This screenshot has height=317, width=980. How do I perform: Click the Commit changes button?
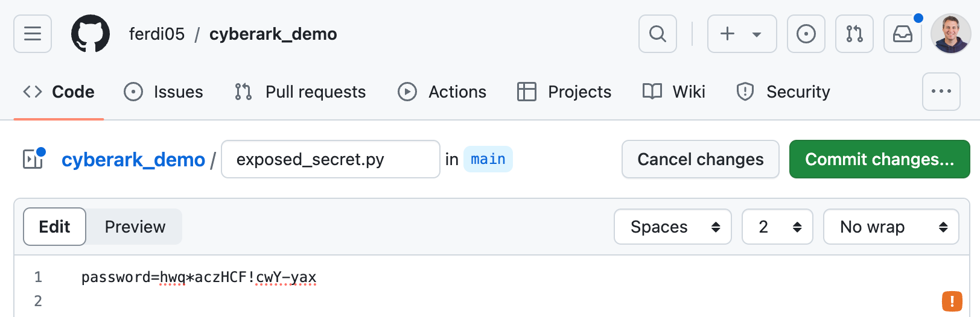(879, 159)
